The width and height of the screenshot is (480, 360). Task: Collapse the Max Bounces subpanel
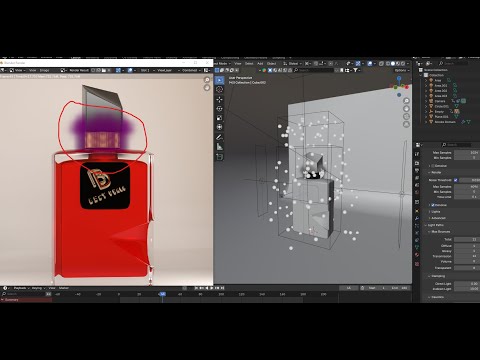pos(429,232)
